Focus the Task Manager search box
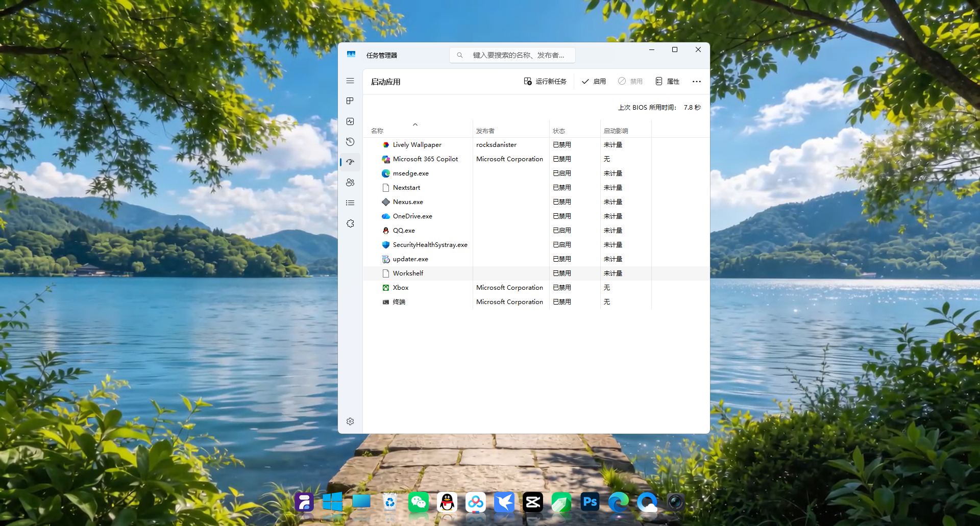Screen dimensions: 980x526 coord(512,55)
